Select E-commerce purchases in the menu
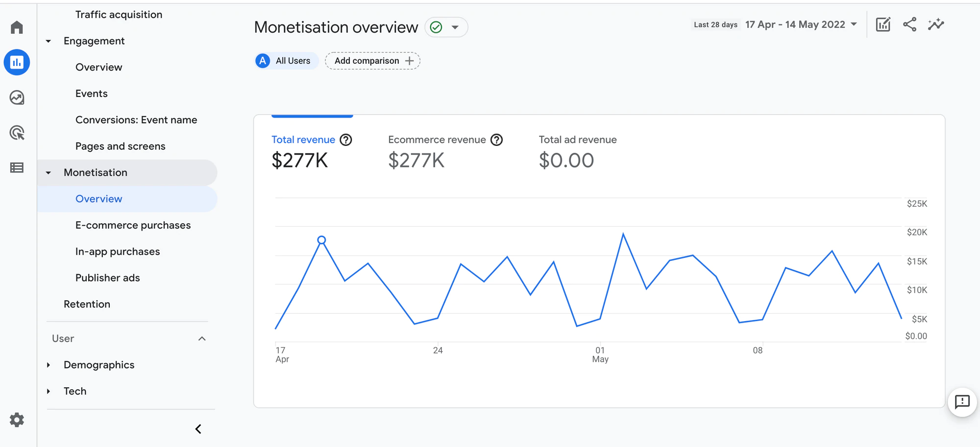This screenshot has width=980, height=447. (x=133, y=225)
